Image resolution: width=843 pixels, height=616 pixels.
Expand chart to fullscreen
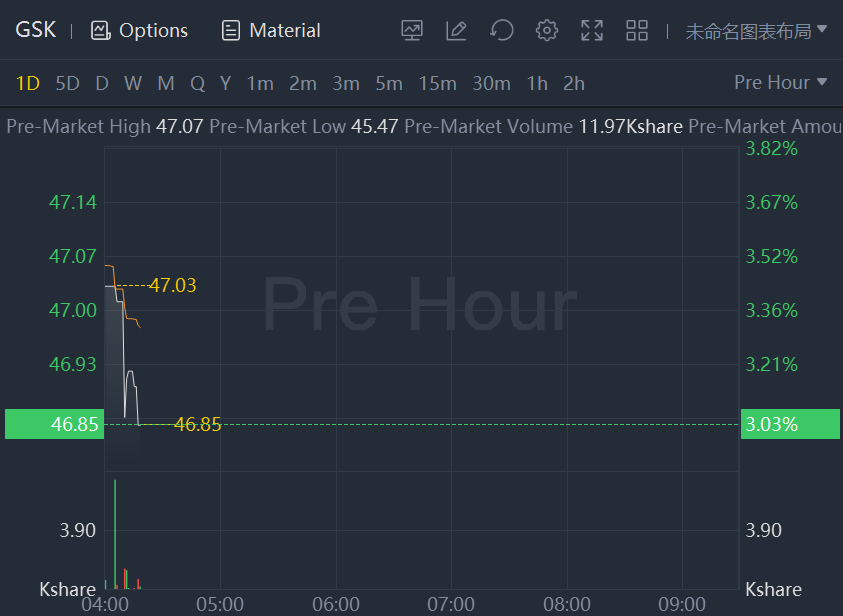coord(592,30)
